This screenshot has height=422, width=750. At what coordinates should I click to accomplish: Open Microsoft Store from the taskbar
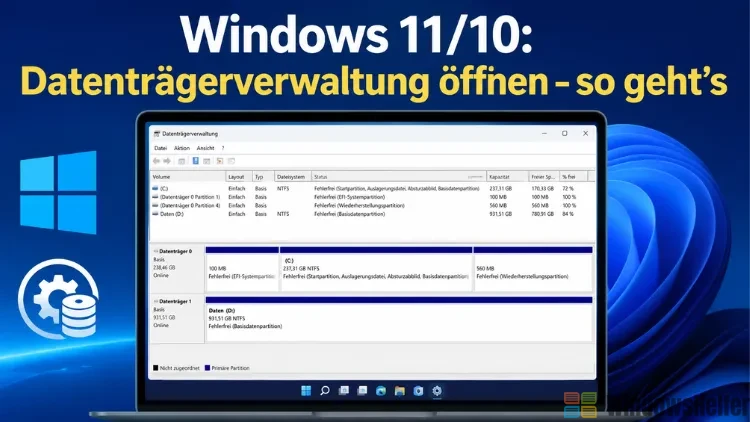pos(418,391)
